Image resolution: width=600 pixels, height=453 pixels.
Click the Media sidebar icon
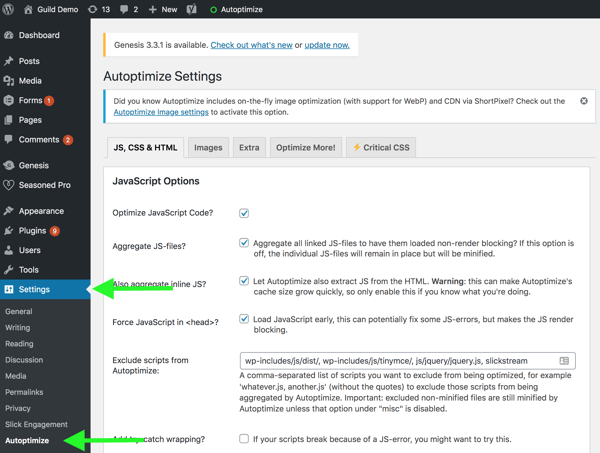[9, 81]
